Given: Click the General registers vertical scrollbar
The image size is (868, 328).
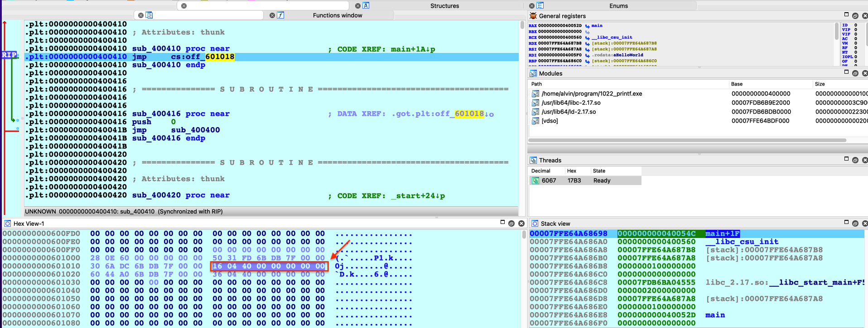Looking at the screenshot, I should 836,32.
